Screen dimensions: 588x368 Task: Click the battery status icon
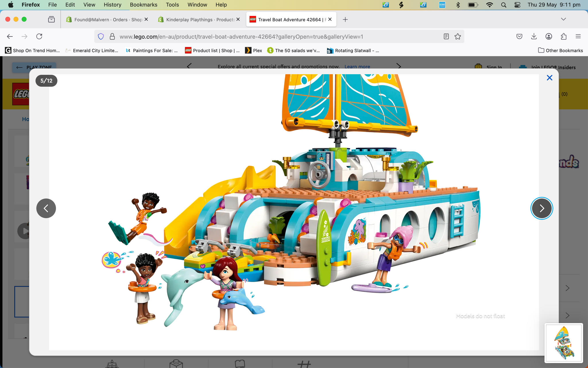[x=473, y=5]
